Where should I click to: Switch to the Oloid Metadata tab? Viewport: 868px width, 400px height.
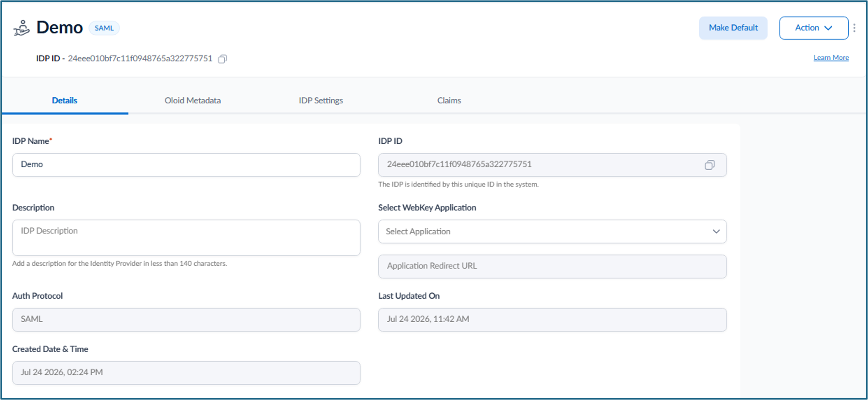pyautogui.click(x=192, y=100)
